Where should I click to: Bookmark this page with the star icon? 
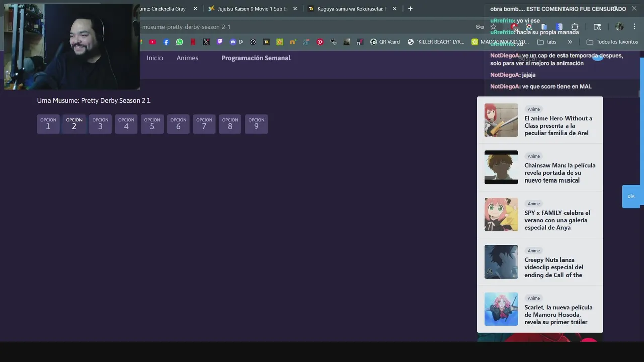click(493, 27)
